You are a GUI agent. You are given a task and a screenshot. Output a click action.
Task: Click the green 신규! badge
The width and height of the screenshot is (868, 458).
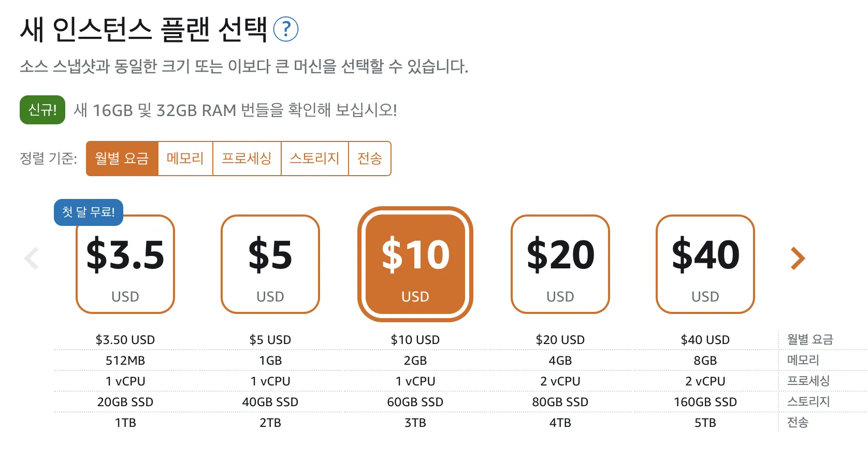[42, 110]
